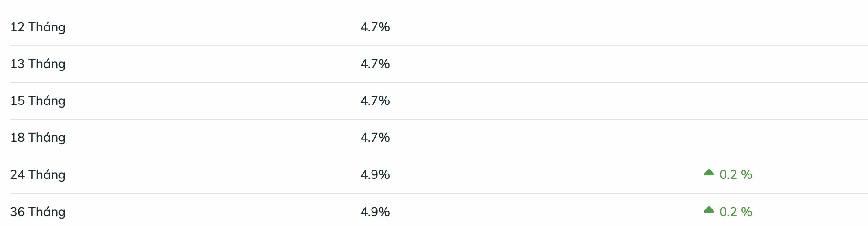Click the empty change cell in the 13 Tháng row

(x=728, y=64)
